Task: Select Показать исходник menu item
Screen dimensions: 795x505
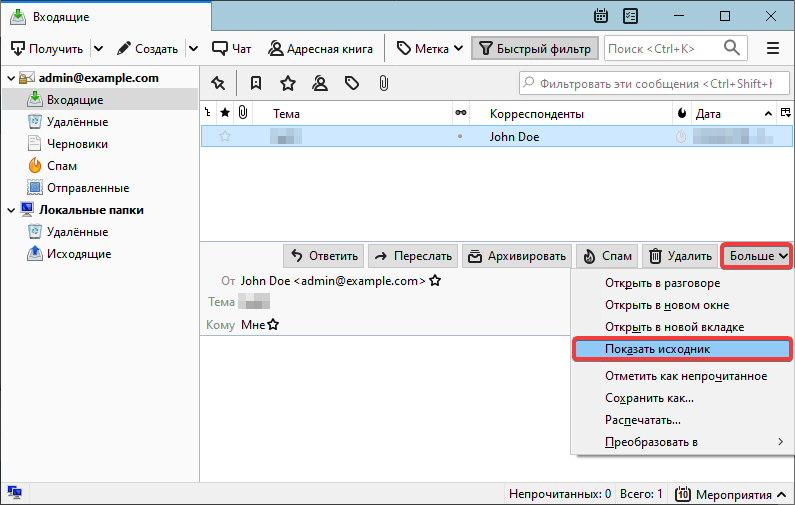Action: pos(657,349)
